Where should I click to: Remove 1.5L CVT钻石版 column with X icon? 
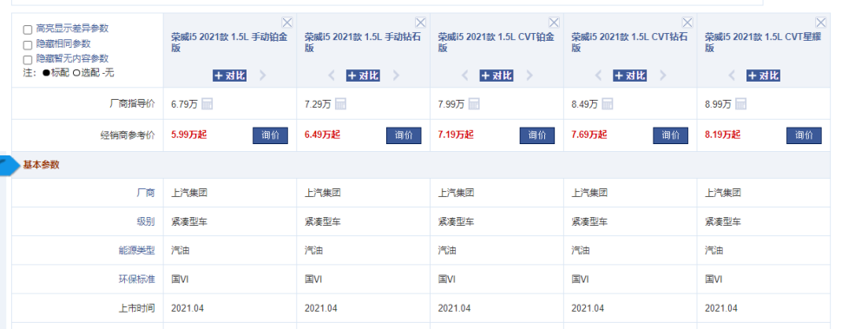pos(687,23)
